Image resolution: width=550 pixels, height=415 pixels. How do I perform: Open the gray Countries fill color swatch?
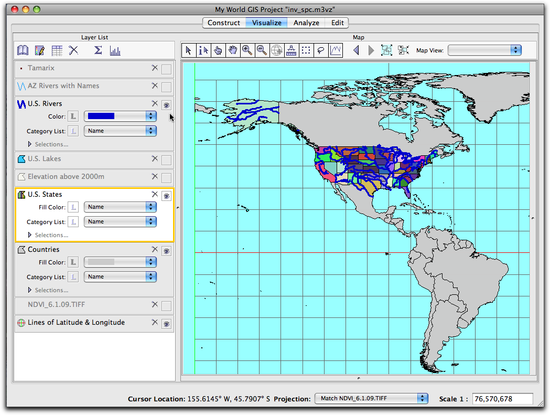pos(120,262)
